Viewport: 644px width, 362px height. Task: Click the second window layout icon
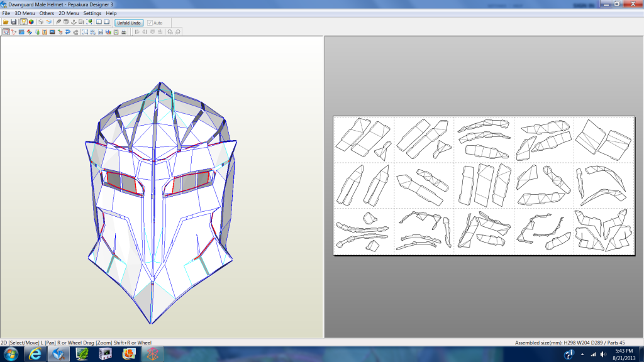(107, 22)
